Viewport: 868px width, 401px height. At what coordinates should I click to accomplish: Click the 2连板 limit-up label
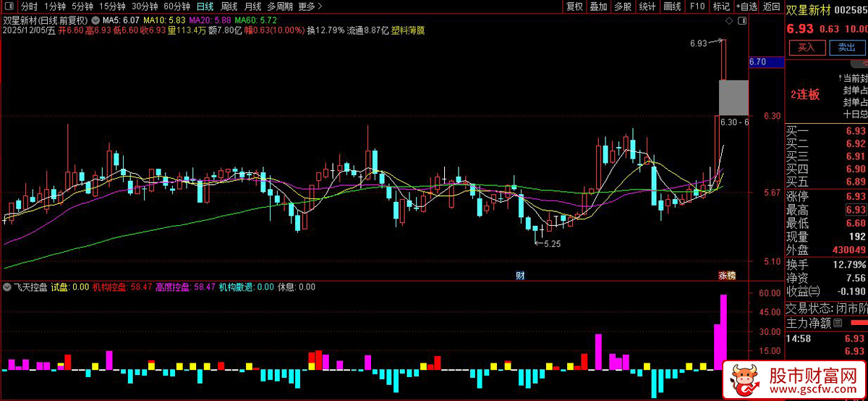(805, 94)
